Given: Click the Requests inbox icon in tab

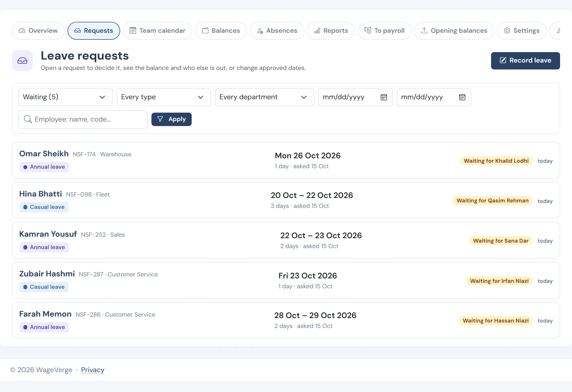Looking at the screenshot, I should (x=78, y=31).
